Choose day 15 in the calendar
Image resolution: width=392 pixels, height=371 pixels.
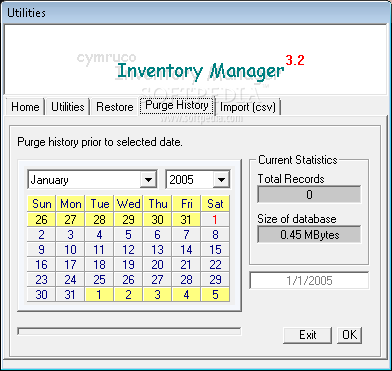coord(215,250)
